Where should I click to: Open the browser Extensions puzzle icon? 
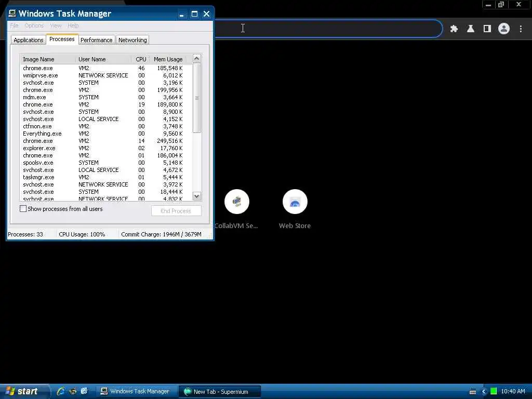(454, 29)
